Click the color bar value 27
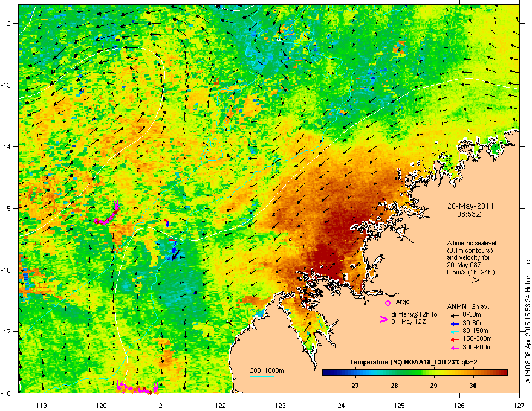This screenshot has height=411, width=532. [355, 386]
